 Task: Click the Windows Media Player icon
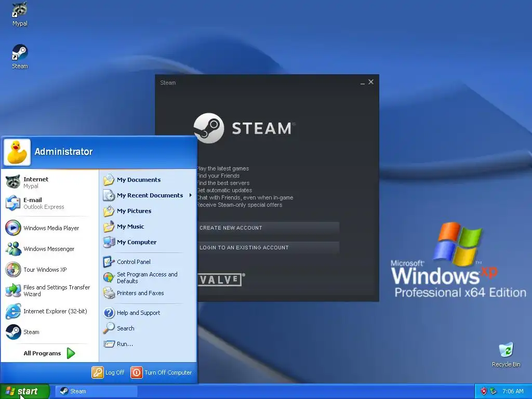13,228
